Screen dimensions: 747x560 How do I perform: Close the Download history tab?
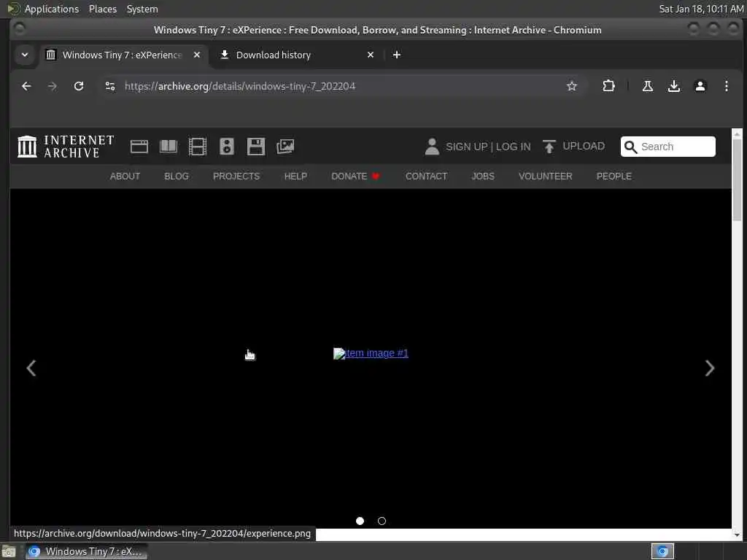coord(371,55)
